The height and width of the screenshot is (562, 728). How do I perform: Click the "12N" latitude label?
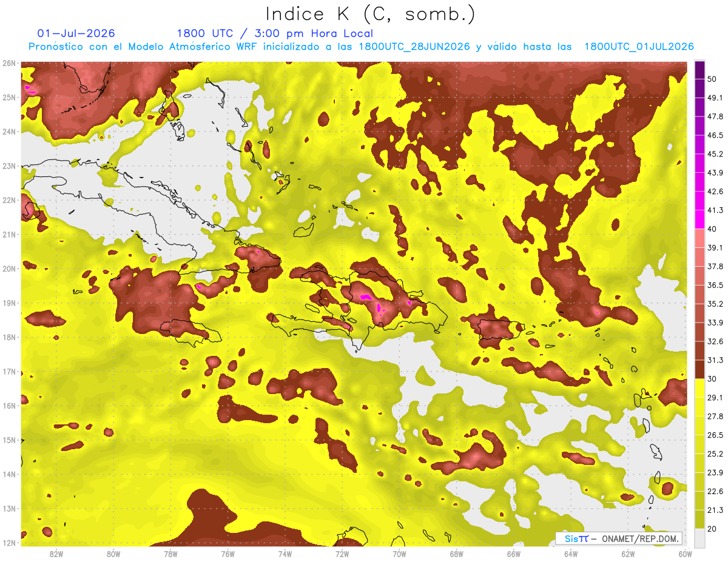point(8,543)
